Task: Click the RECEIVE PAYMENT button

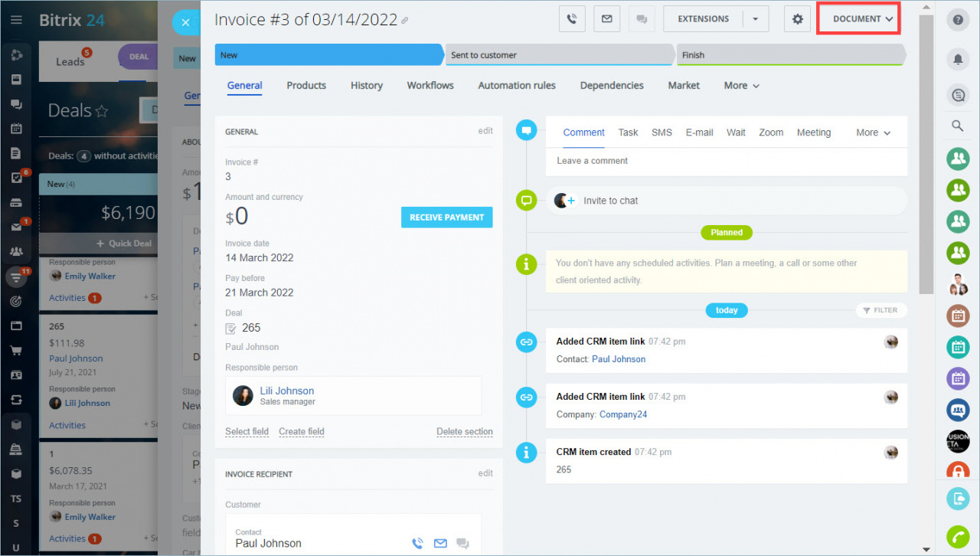Action: 447,217
